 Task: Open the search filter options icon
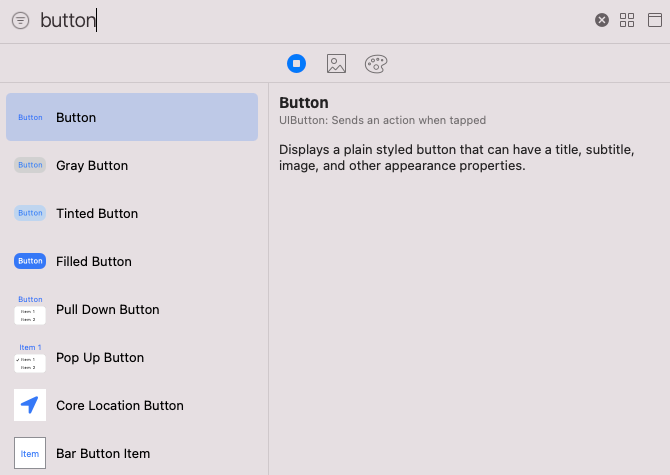21,20
